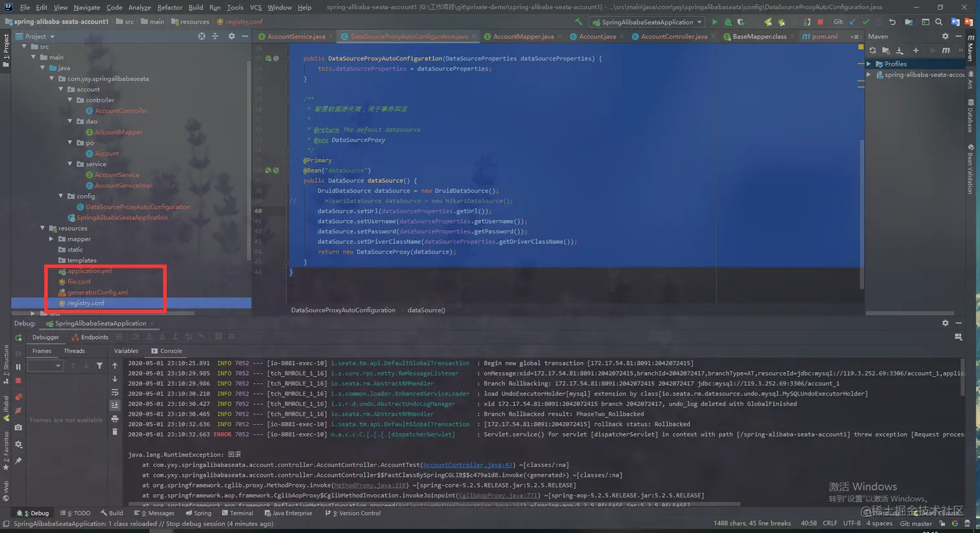
Task: Stop the debug session with red square
Action: pos(18,381)
